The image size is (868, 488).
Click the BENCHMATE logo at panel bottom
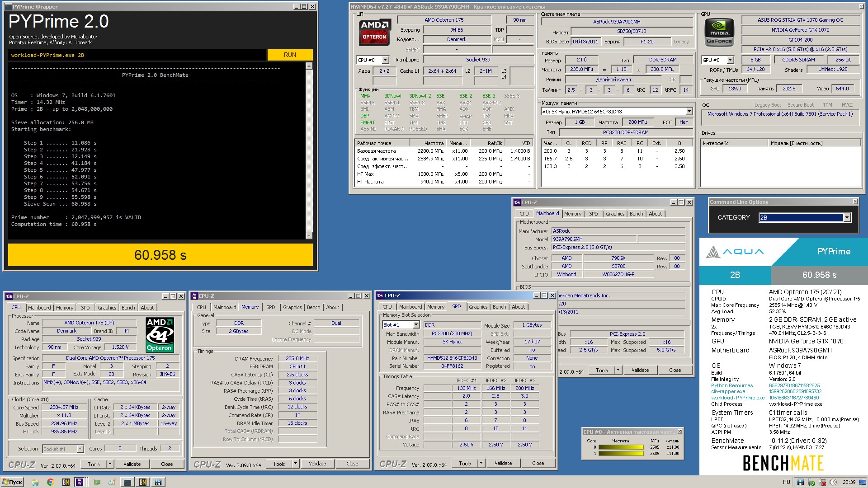[x=783, y=463]
